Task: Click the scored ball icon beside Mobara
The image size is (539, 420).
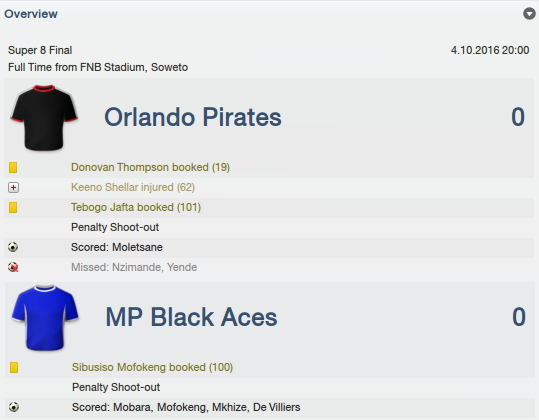Action: [14, 407]
